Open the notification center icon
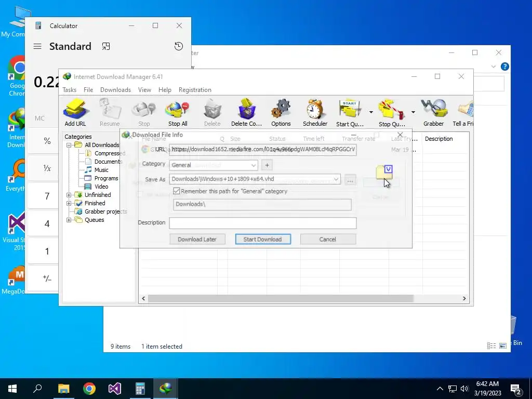532x399 pixels. (516, 389)
